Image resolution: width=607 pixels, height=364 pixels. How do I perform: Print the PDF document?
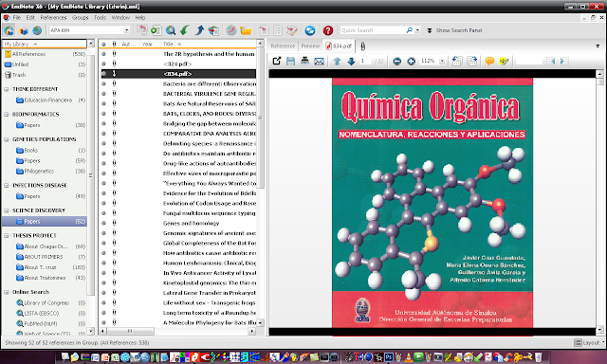pyautogui.click(x=304, y=61)
